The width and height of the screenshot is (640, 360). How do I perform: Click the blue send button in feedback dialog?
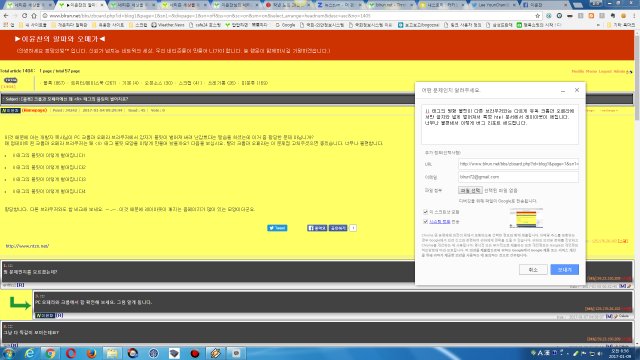click(x=564, y=269)
